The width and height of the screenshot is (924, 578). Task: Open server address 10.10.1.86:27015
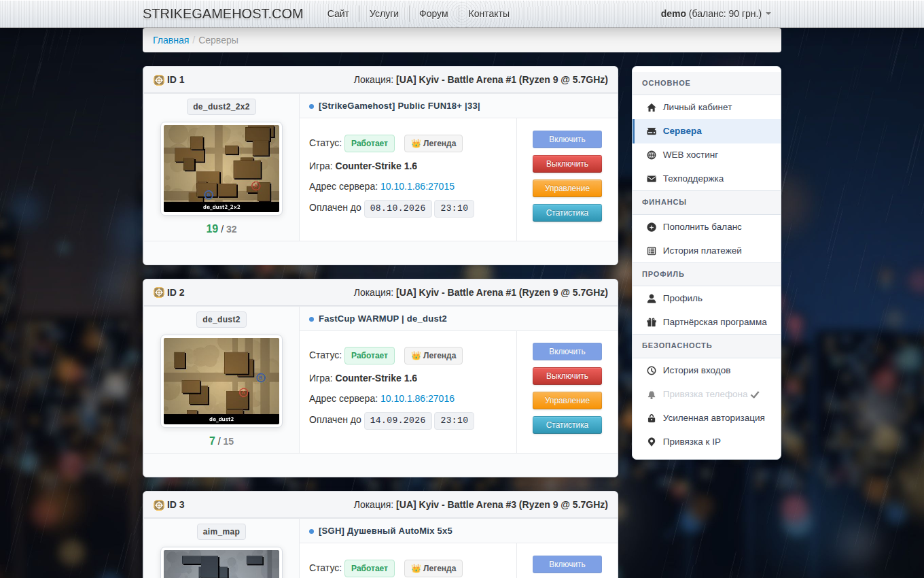[x=418, y=186]
